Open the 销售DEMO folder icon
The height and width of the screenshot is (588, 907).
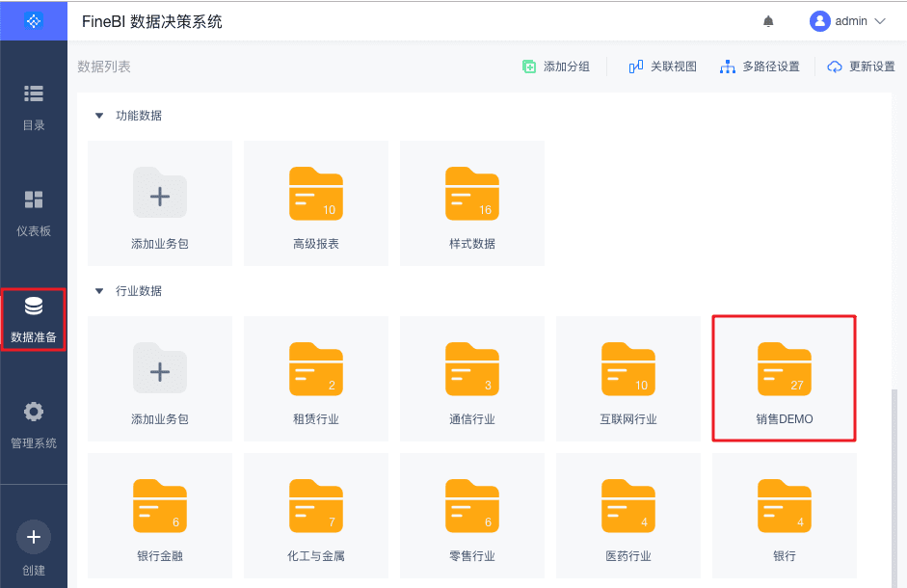785,368
